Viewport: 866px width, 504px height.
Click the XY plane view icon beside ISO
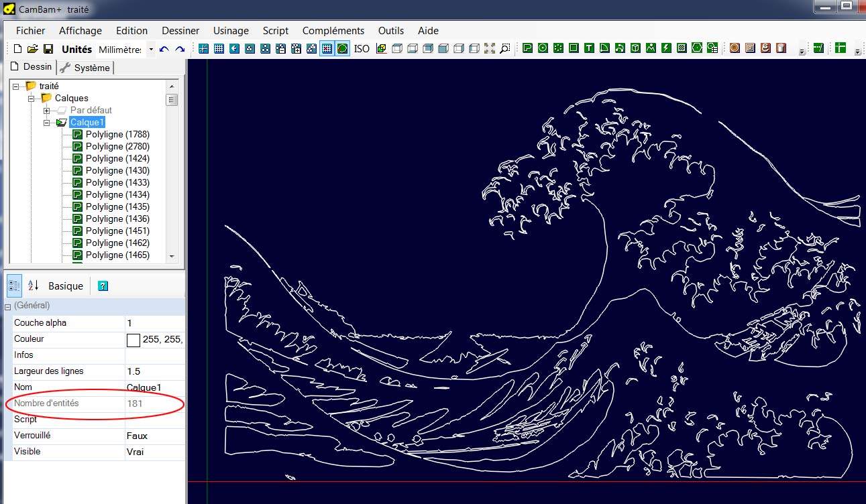point(381,49)
